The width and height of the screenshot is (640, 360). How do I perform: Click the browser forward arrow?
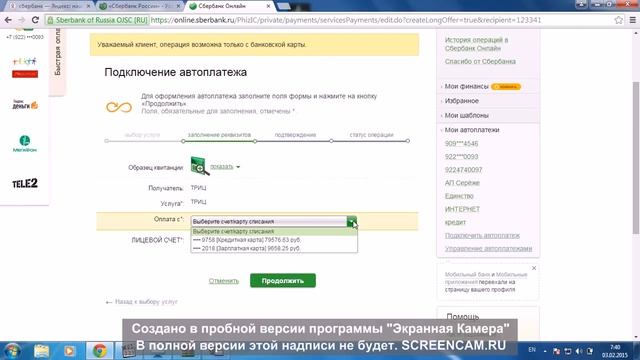click(22, 20)
